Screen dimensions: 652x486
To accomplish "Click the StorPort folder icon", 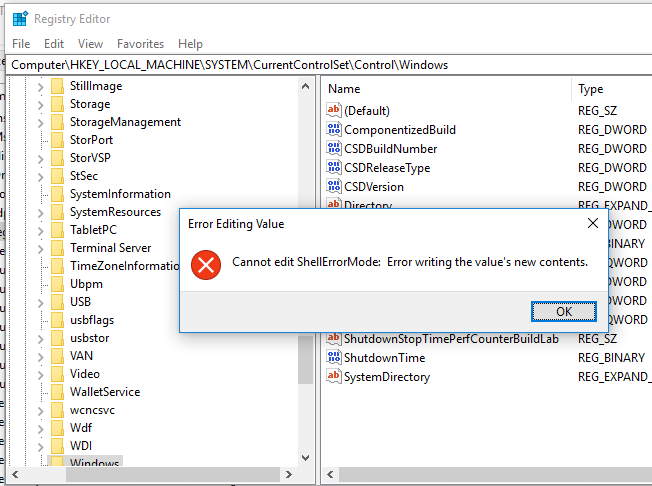I will tap(57, 140).
